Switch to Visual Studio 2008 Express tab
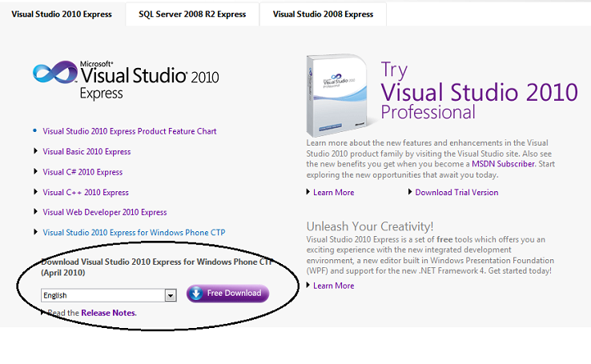591x364 pixels. pos(323,14)
